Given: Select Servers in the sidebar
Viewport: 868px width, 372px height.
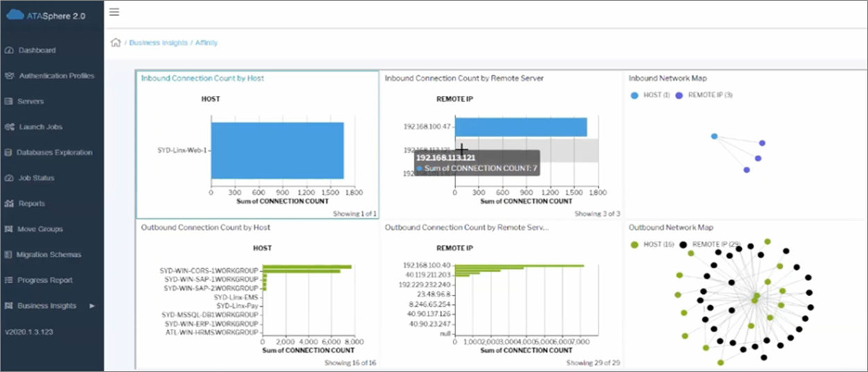Looking at the screenshot, I should [x=31, y=102].
